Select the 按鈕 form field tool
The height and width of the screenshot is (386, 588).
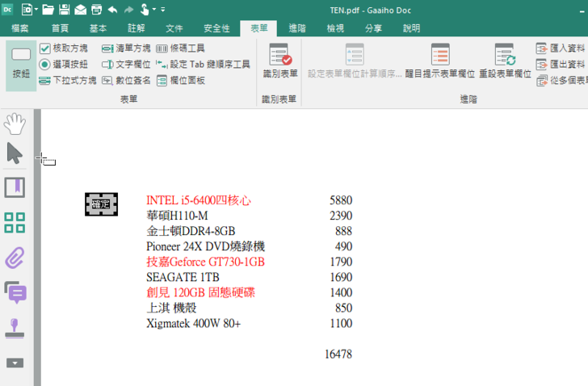click(21, 65)
